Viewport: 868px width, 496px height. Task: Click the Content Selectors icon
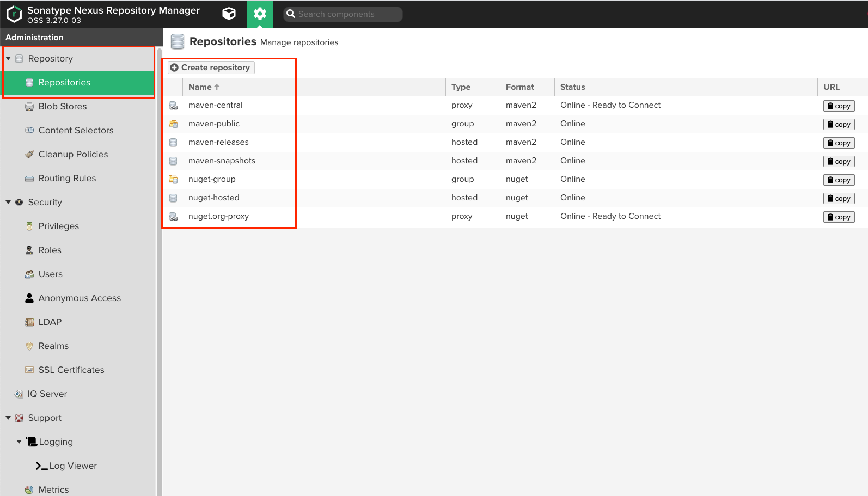pyautogui.click(x=29, y=131)
